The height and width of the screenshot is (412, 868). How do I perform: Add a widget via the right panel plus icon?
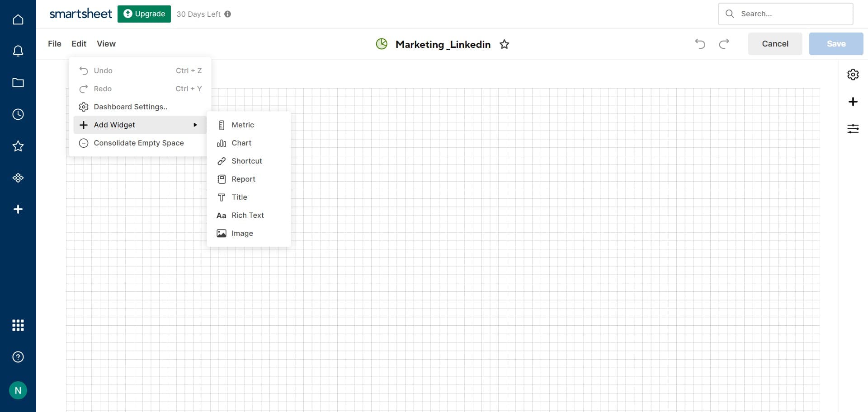854,102
